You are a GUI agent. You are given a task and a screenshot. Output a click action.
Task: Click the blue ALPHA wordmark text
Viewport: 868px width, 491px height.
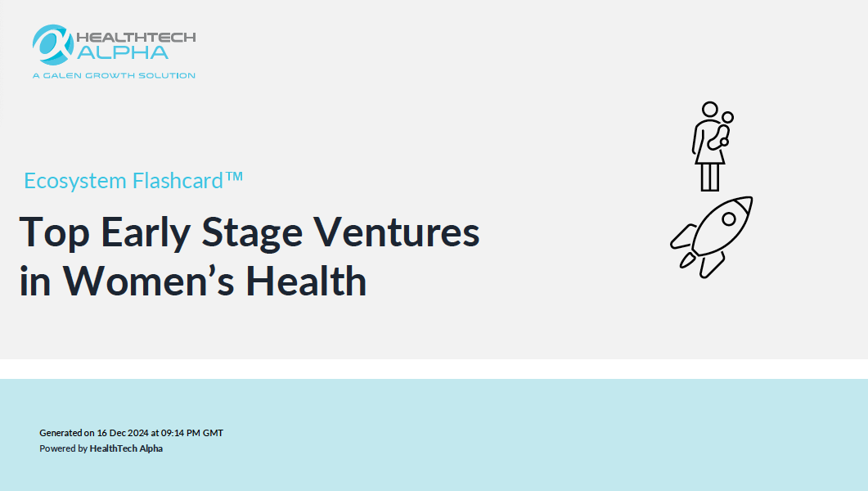[x=123, y=52]
